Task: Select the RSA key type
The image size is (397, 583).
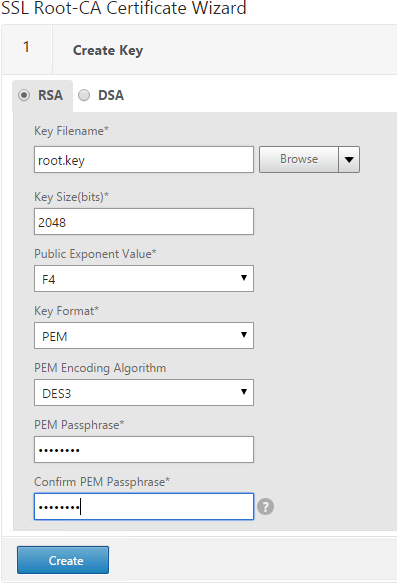Action: pyautogui.click(x=24, y=95)
